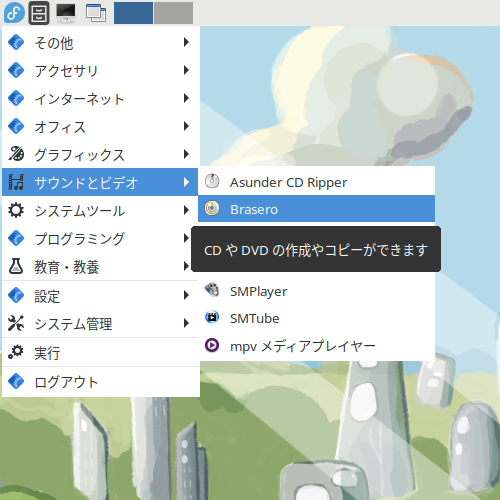Switch to the second gray workspace
This screenshot has height=500, width=500.
tap(173, 13)
